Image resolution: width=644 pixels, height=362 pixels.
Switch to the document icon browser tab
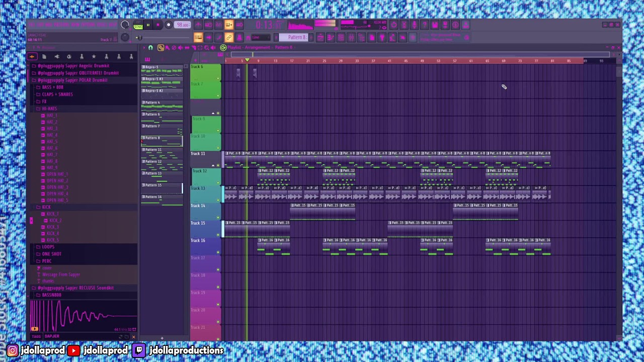click(44, 57)
